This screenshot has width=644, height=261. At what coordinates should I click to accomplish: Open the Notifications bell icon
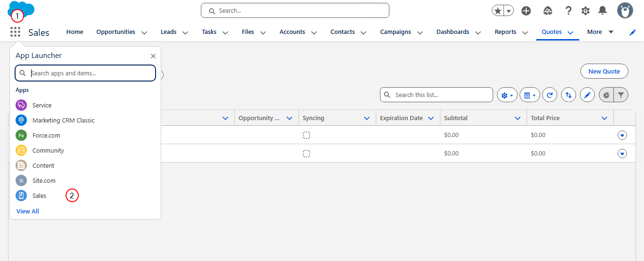coord(603,10)
